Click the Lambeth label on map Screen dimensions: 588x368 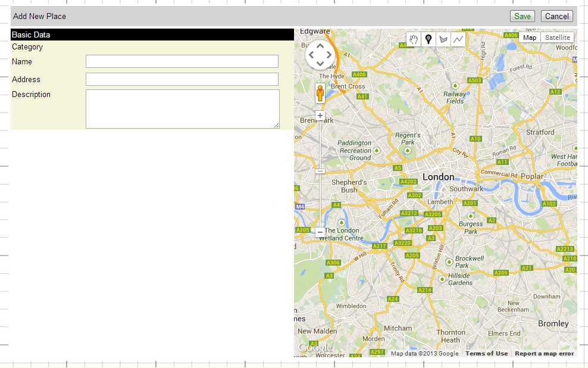pyautogui.click(x=440, y=202)
